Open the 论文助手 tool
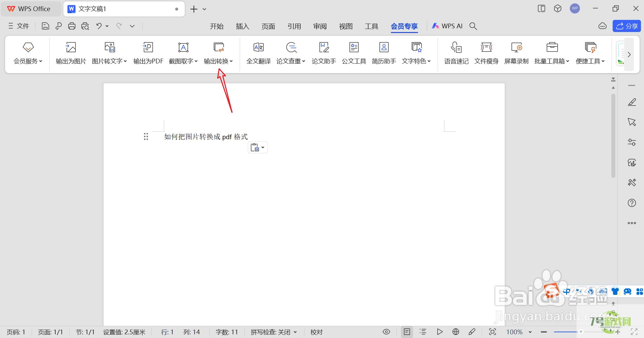This screenshot has height=338, width=644. [324, 54]
